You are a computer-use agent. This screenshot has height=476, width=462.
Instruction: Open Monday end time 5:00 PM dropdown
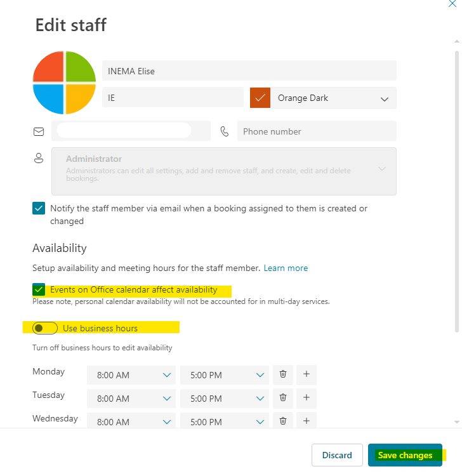coord(224,375)
